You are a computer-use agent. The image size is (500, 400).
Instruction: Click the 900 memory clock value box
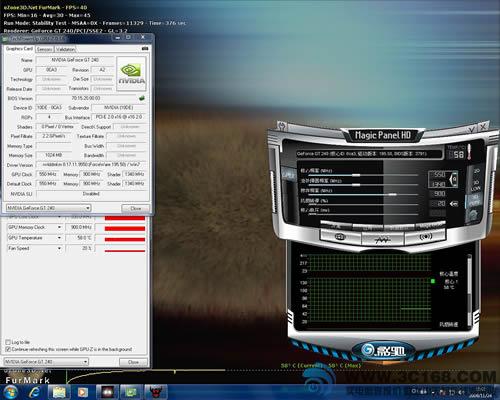pyautogui.click(x=438, y=194)
